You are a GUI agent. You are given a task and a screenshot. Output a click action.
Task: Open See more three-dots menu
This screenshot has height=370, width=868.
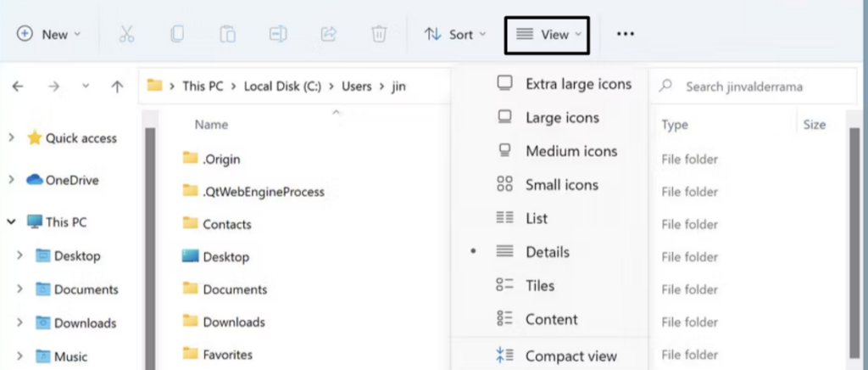[626, 34]
